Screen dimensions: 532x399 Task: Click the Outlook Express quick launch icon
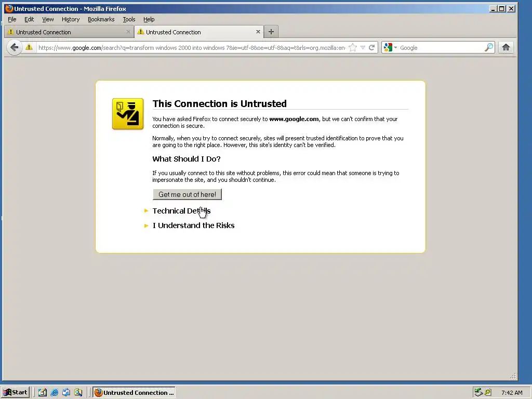coord(66,393)
